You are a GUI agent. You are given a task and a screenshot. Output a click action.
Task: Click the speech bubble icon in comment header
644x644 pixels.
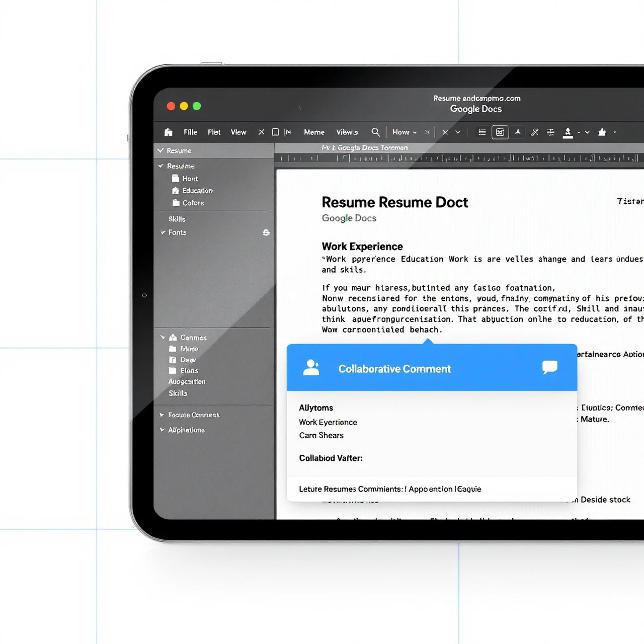tap(550, 367)
